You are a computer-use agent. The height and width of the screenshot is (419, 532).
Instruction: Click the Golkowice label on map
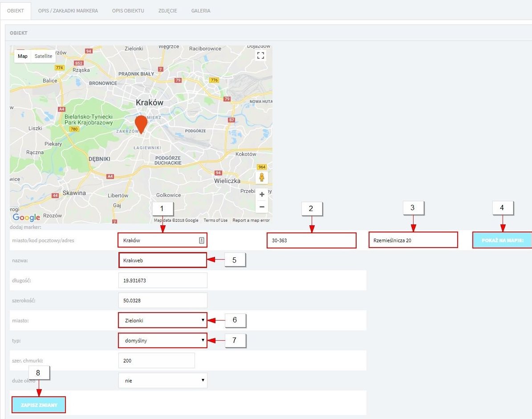tap(168, 195)
